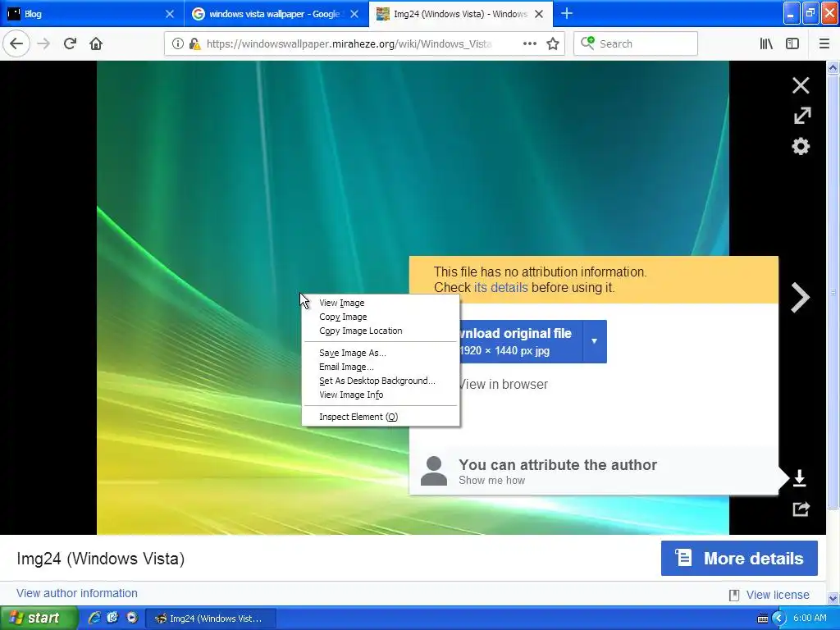
Task: Close the Blog tab
Action: (170, 14)
